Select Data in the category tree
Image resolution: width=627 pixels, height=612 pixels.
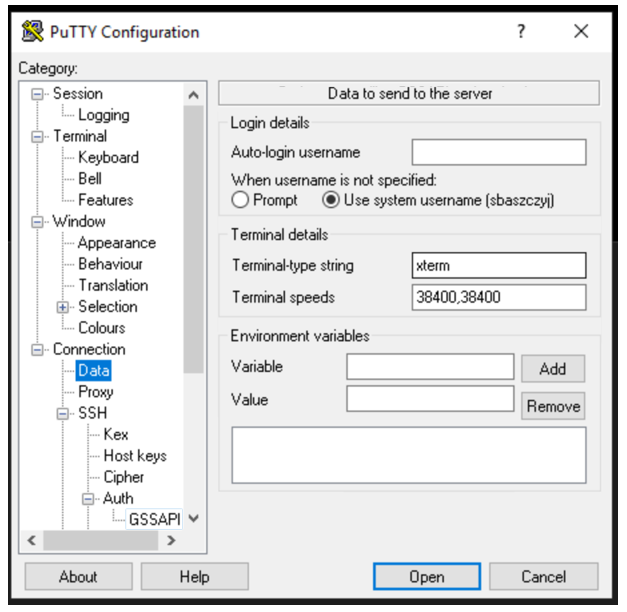pyautogui.click(x=94, y=370)
